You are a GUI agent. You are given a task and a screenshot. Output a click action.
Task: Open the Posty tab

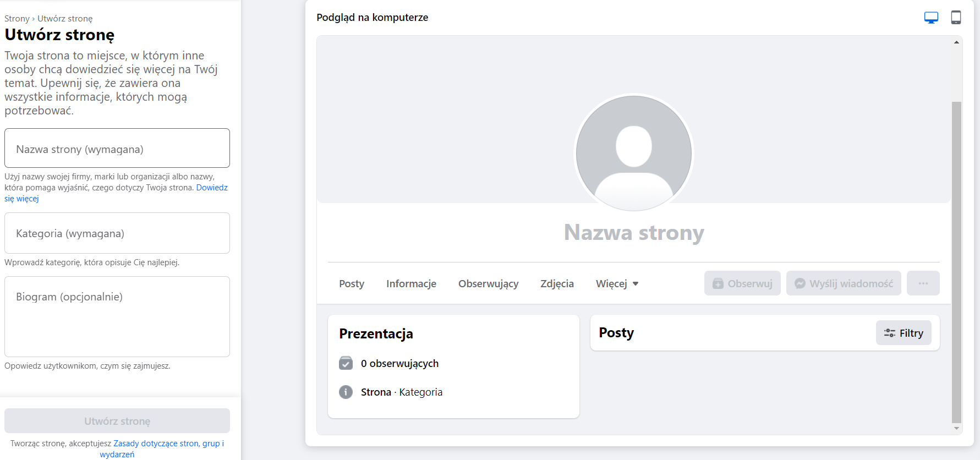click(x=352, y=283)
